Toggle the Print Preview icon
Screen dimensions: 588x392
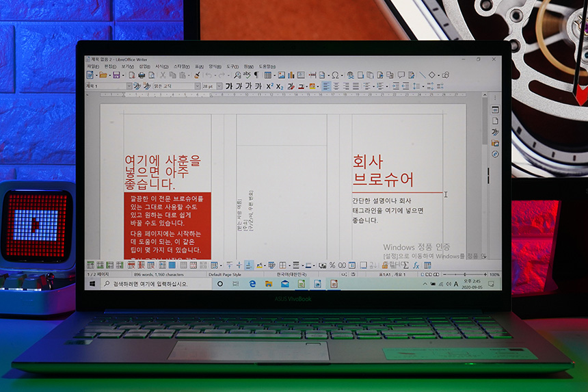152,75
